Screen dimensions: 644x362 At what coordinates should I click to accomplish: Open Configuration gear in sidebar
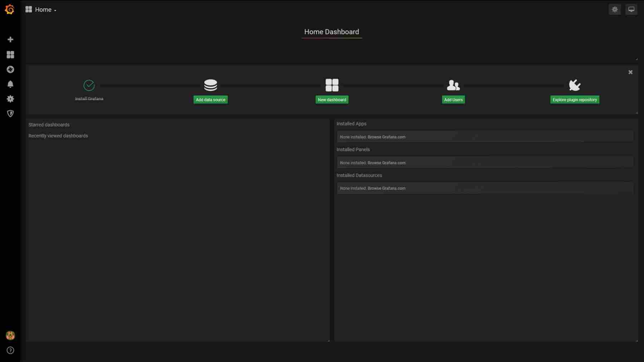click(x=10, y=99)
